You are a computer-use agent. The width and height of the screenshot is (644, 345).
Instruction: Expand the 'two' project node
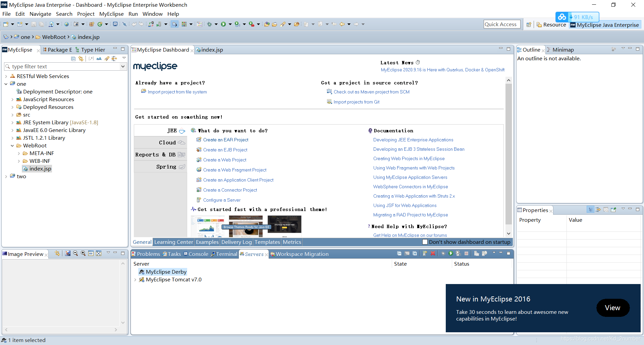(6, 177)
